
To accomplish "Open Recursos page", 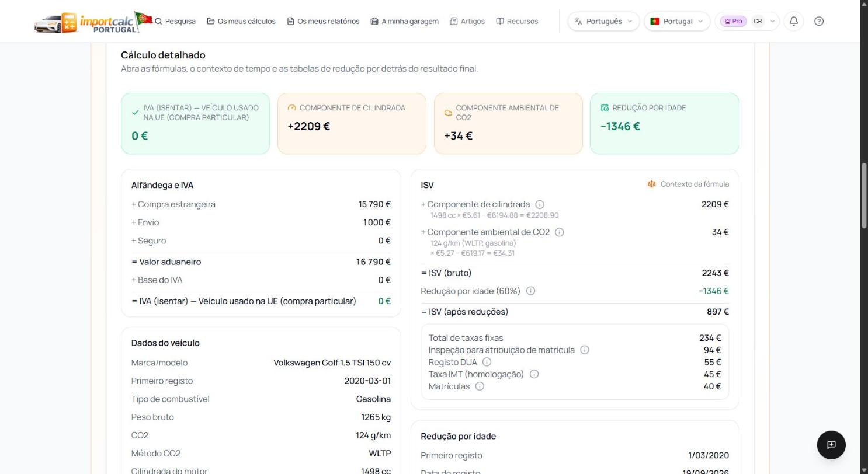I will [517, 21].
